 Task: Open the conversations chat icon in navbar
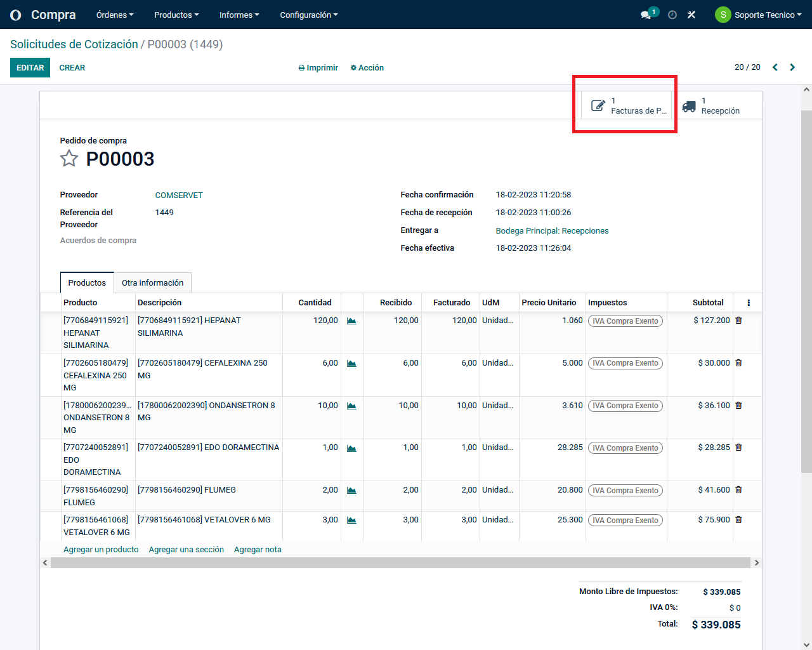tap(646, 15)
